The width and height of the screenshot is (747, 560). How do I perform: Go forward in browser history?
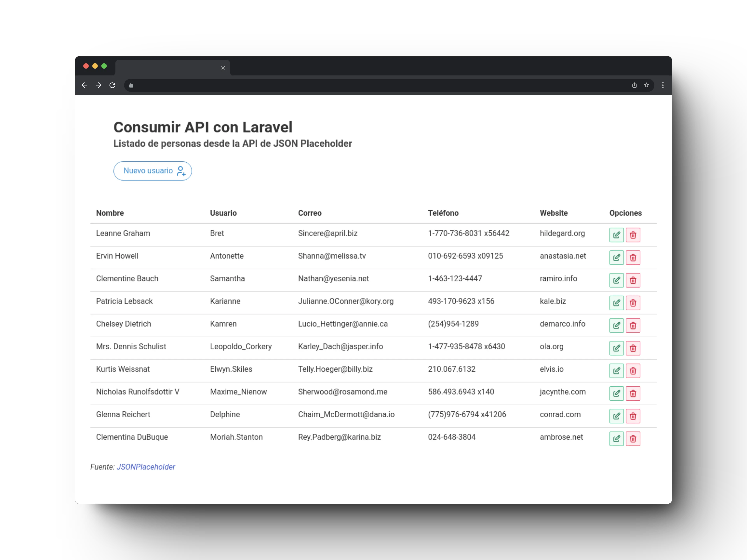98,85
